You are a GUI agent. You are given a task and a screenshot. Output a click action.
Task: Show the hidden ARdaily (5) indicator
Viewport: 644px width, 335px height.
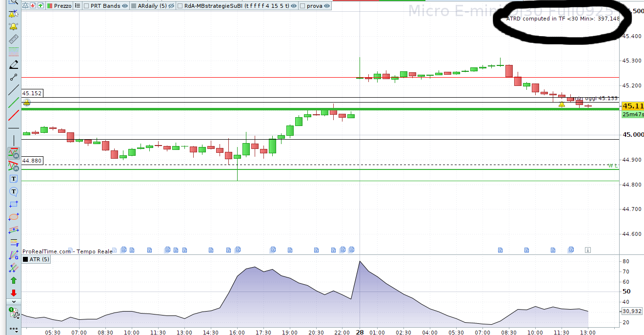tap(171, 6)
